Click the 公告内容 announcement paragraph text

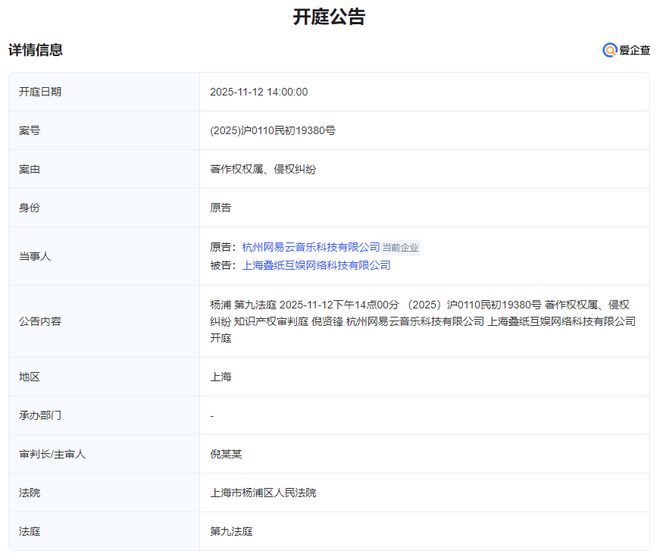point(422,321)
